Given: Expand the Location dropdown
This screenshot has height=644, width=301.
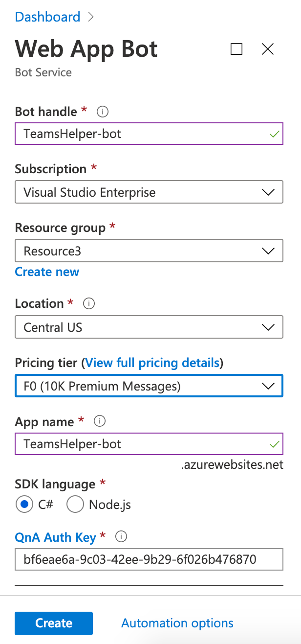Looking at the screenshot, I should [149, 327].
